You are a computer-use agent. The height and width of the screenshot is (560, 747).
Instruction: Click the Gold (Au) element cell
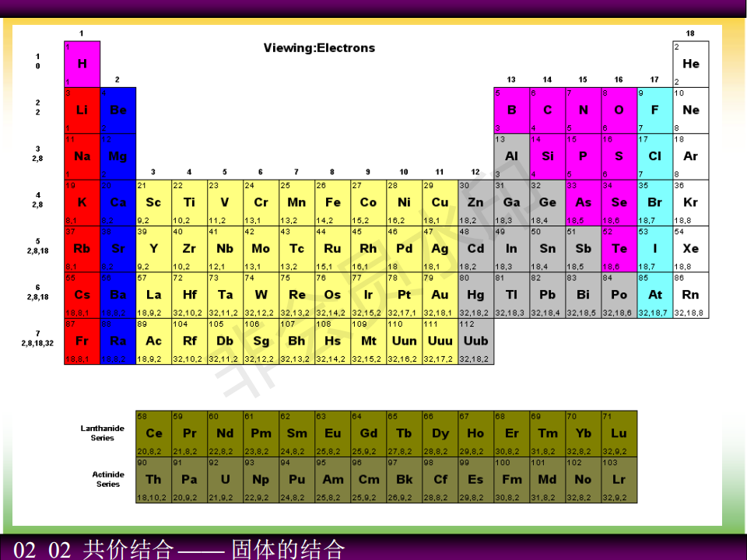pos(440,295)
